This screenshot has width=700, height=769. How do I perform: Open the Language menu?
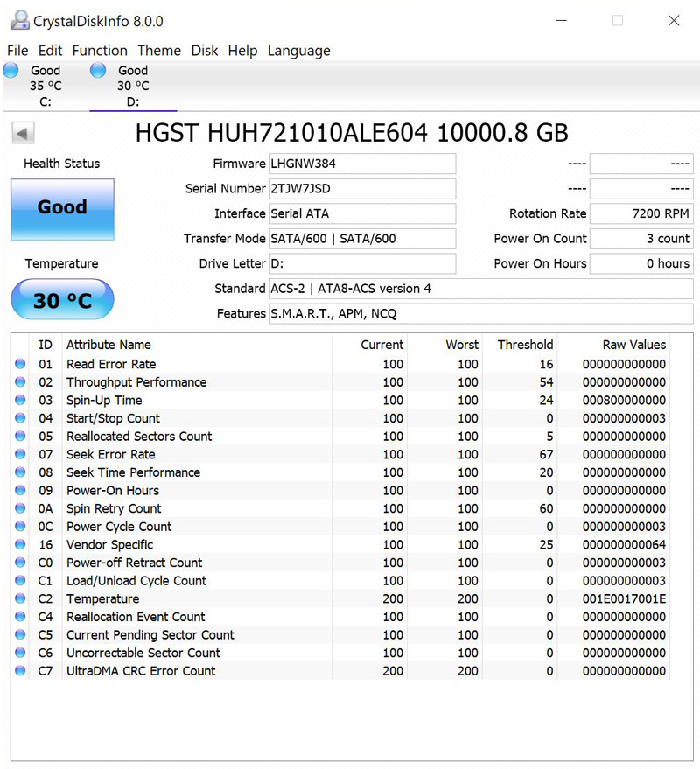298,51
